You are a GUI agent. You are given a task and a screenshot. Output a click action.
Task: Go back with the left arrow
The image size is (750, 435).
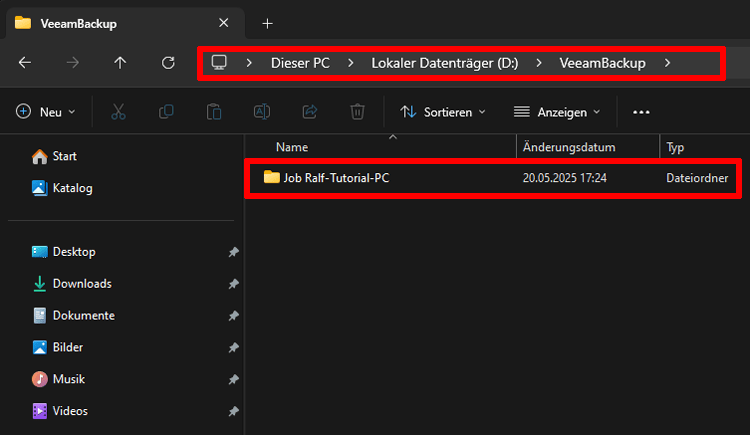[25, 63]
